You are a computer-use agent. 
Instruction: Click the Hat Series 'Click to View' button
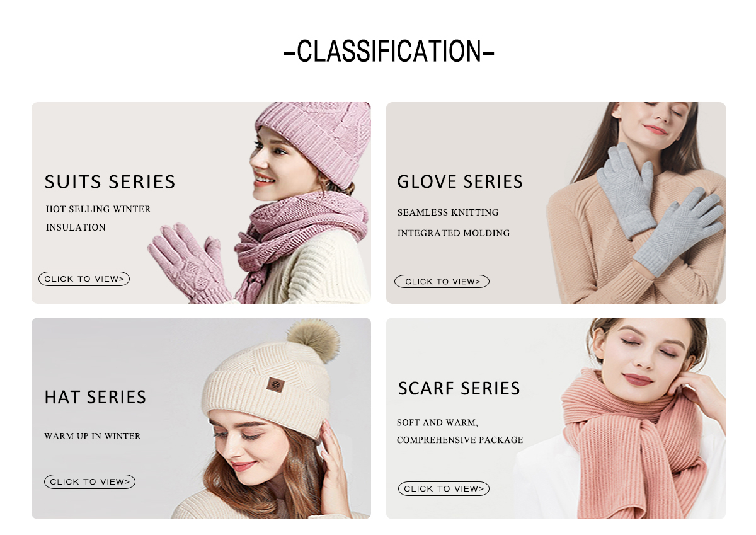click(x=89, y=481)
